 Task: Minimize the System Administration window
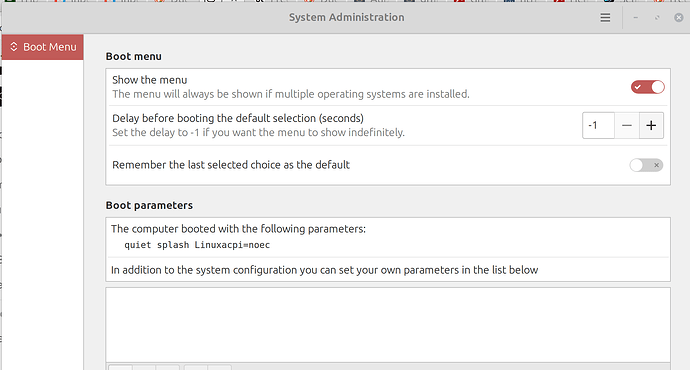[x=635, y=18]
